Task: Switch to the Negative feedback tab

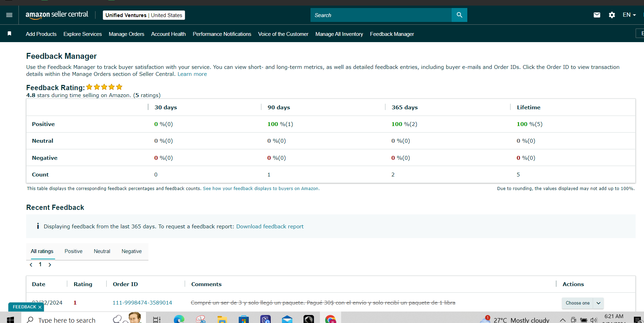Action: (132, 251)
